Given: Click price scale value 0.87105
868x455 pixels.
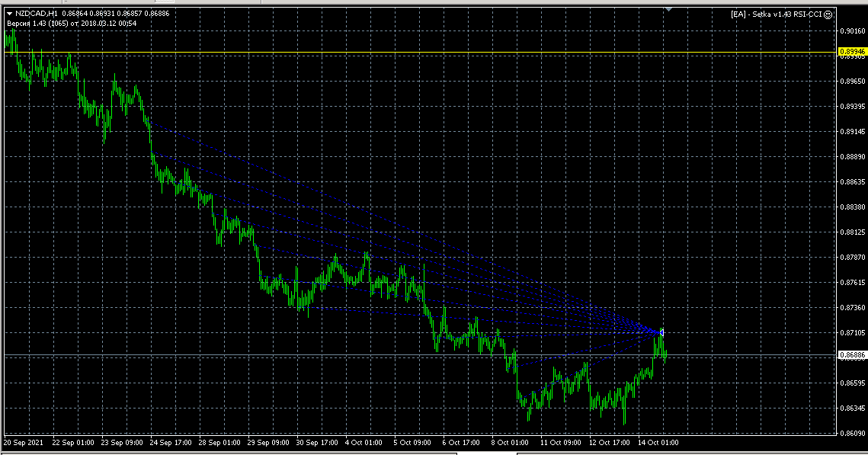Looking at the screenshot, I should pos(853,332).
